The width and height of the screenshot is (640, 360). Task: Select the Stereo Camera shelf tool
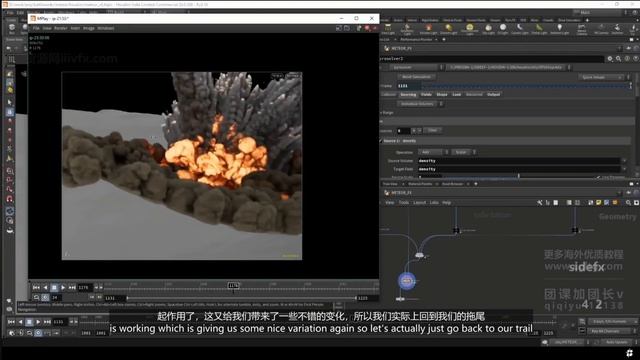[x=582, y=29]
